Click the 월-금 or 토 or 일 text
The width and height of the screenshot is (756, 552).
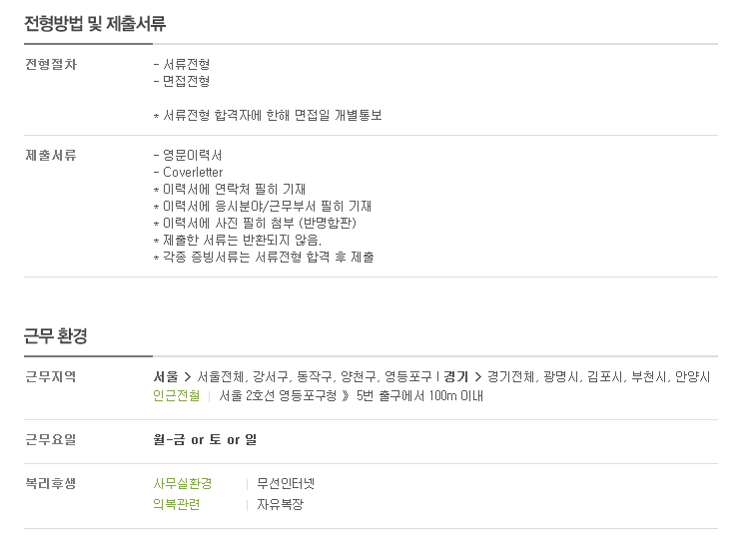205,439
